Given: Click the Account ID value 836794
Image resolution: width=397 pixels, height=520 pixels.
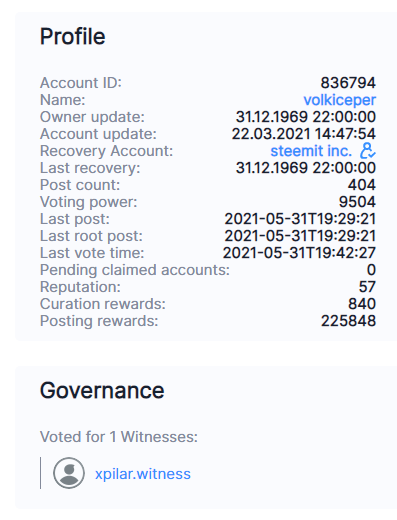Looking at the screenshot, I should 348,83.
